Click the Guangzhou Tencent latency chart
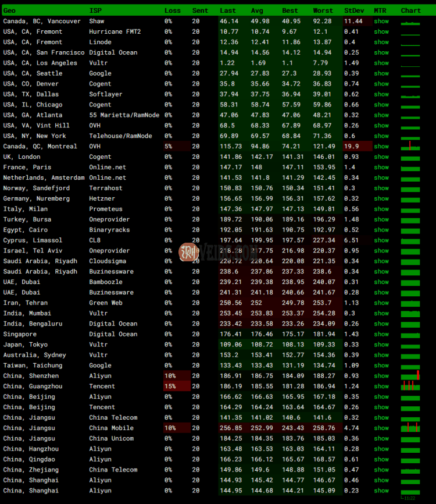The width and height of the screenshot is (436, 504). click(x=410, y=386)
